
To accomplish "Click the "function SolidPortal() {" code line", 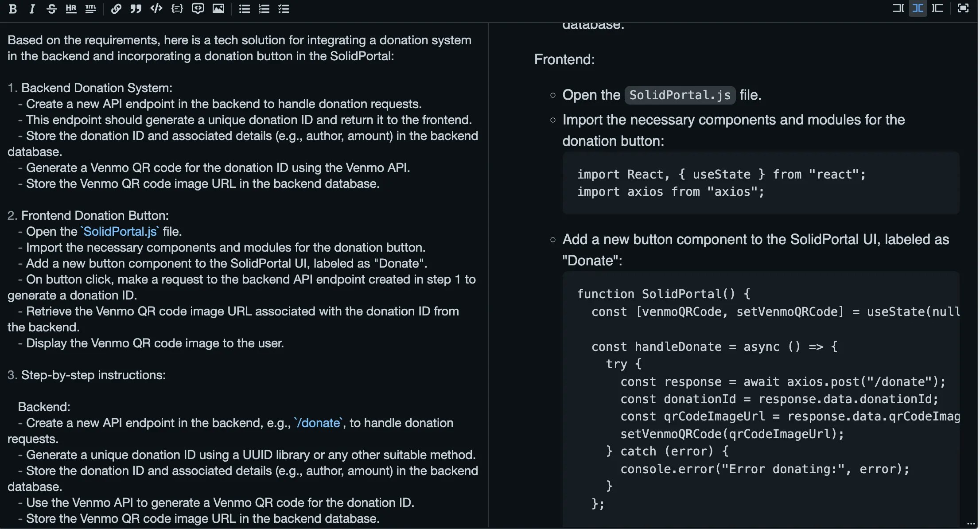I will click(663, 294).
